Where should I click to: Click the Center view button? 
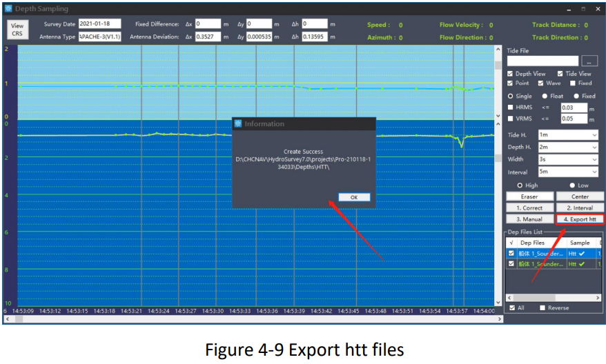[x=580, y=196]
